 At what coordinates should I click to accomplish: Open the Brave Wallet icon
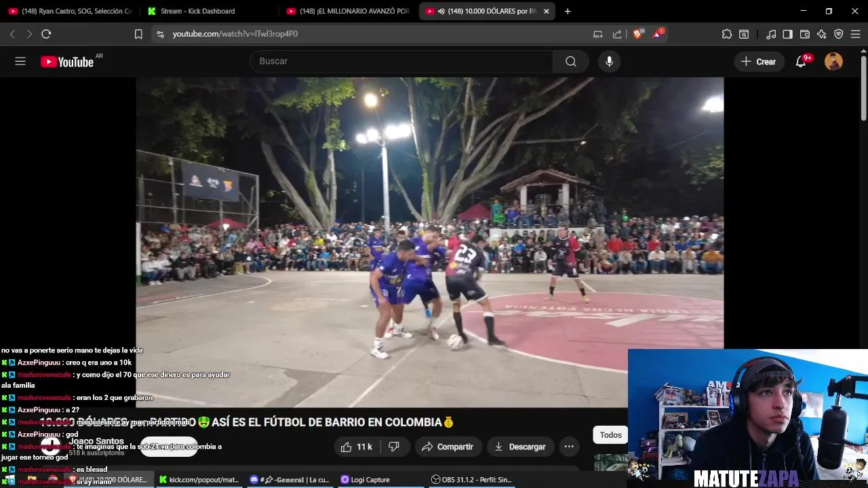(x=805, y=34)
